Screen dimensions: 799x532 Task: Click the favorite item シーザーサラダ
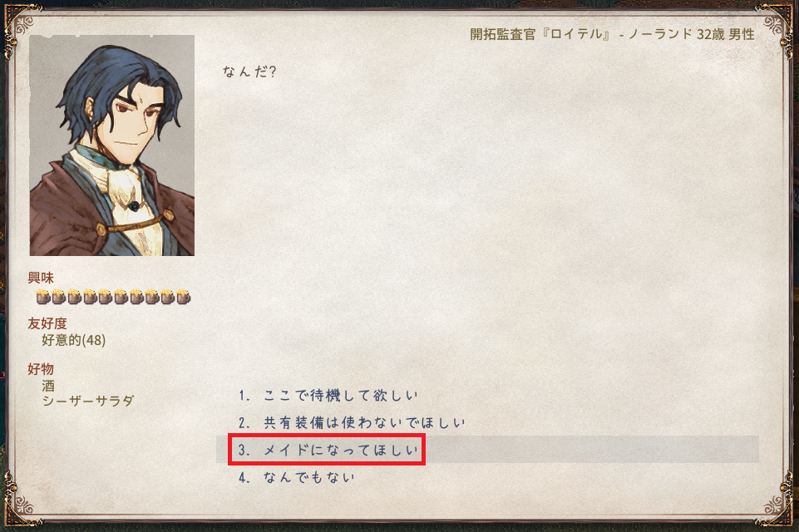(x=88, y=401)
